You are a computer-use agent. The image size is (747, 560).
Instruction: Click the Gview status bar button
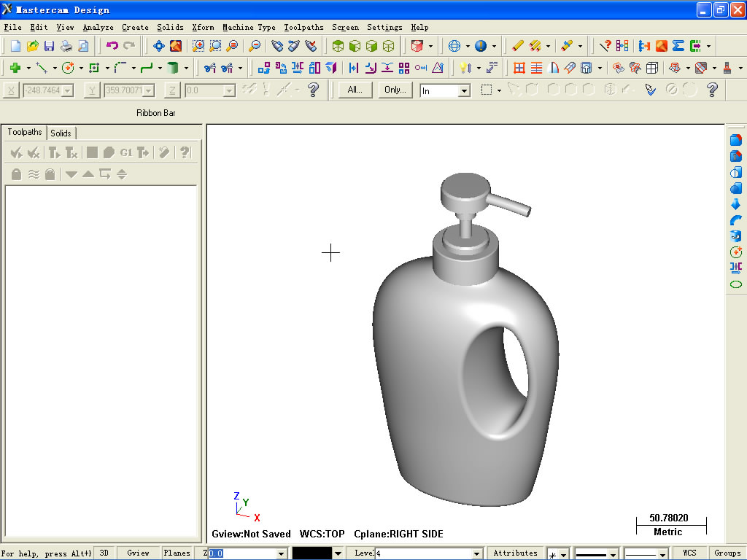(138, 553)
